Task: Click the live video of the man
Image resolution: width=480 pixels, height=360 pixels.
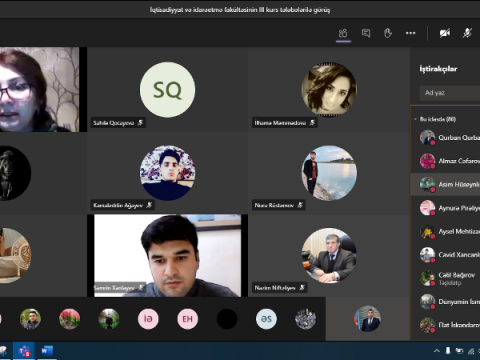Action: click(167, 255)
